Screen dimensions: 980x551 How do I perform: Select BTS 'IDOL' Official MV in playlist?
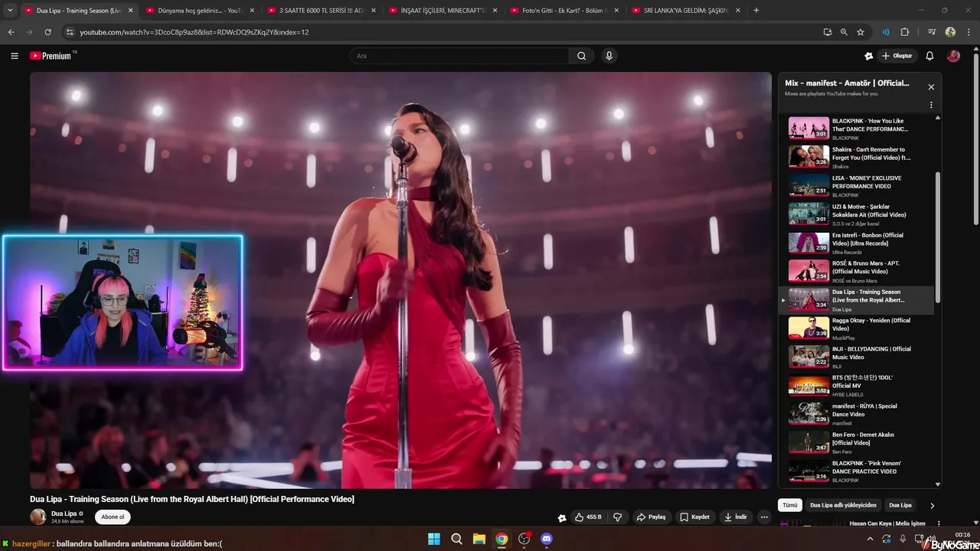pyautogui.click(x=857, y=385)
